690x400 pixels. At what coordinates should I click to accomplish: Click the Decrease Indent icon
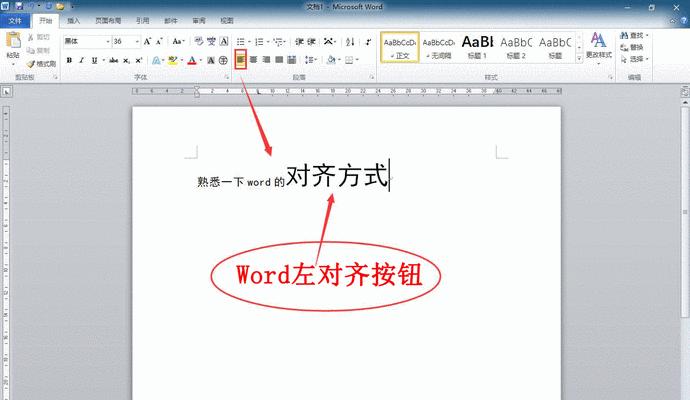(299, 41)
